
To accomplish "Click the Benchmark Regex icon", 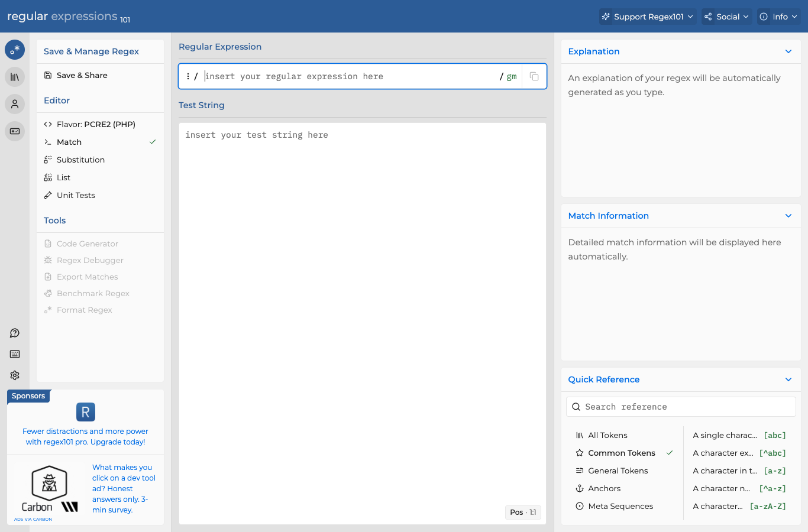I will click(x=48, y=293).
